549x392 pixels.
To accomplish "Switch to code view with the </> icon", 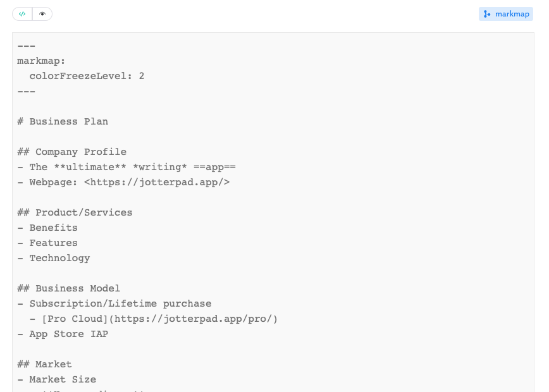I will tap(22, 13).
